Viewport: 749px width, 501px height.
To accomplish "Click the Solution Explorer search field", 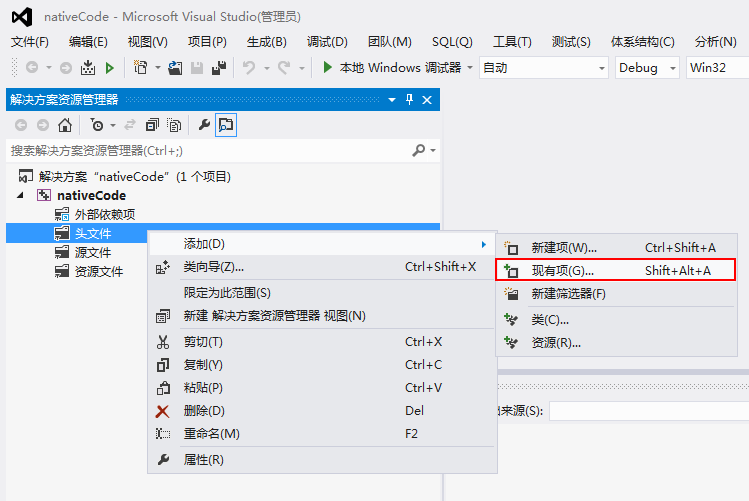I will tap(210, 151).
